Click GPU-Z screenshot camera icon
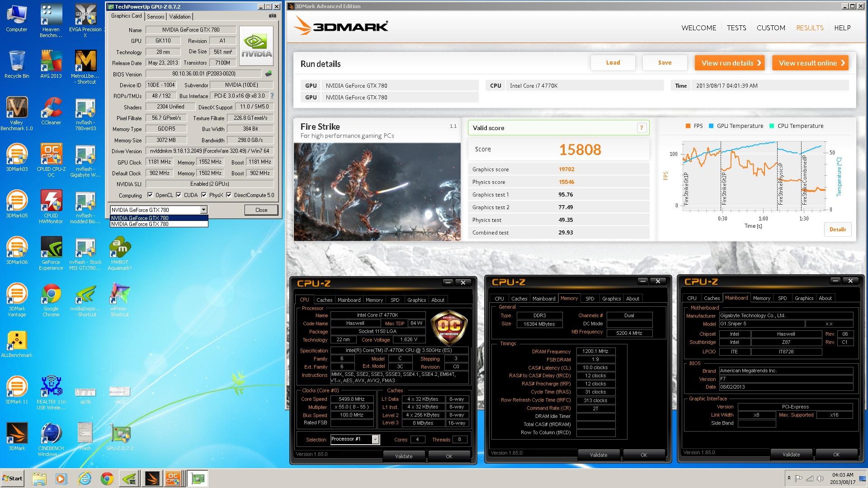The width and height of the screenshot is (868, 488). coord(273,16)
